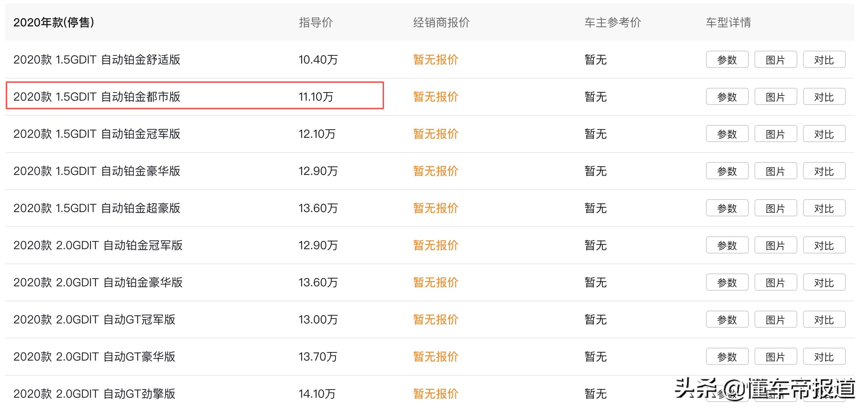Screen dimensions: 868x412
Task: Click 对比 for 1.5GDIT 自动铂金都市版
Action: click(824, 97)
